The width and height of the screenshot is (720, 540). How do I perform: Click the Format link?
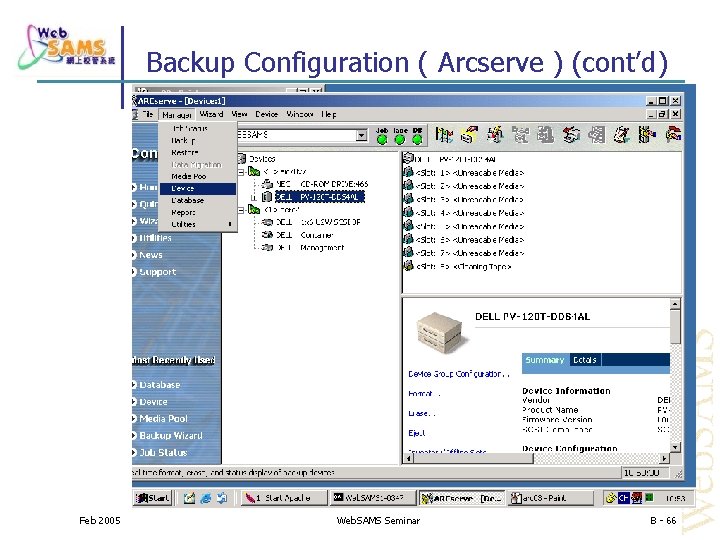coord(423,394)
